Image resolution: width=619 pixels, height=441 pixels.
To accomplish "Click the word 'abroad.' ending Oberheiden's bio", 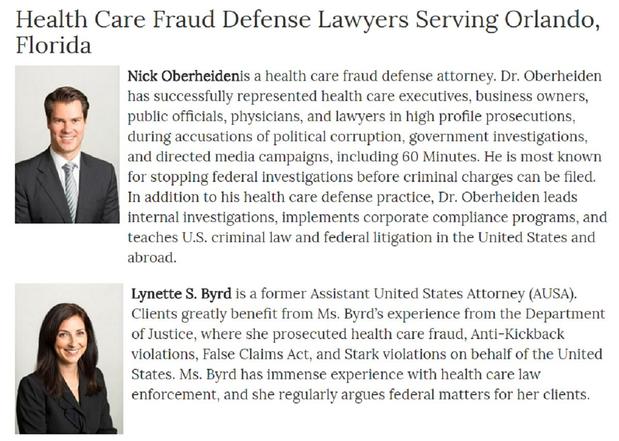I will (x=152, y=258).
